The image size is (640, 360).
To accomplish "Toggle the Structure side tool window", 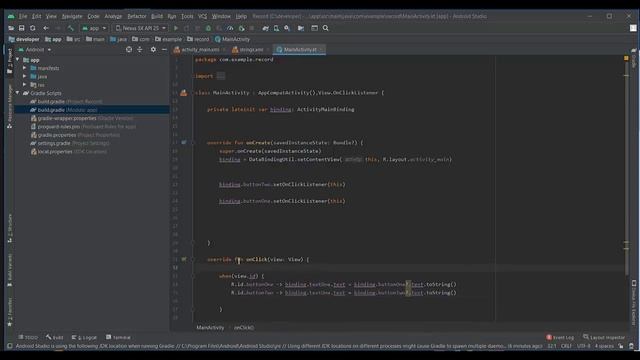I will (x=10, y=228).
